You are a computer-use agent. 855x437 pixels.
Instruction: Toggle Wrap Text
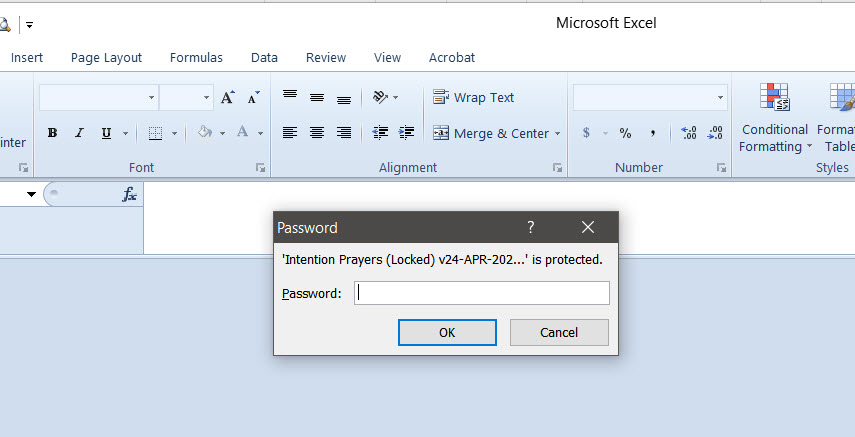pos(473,98)
